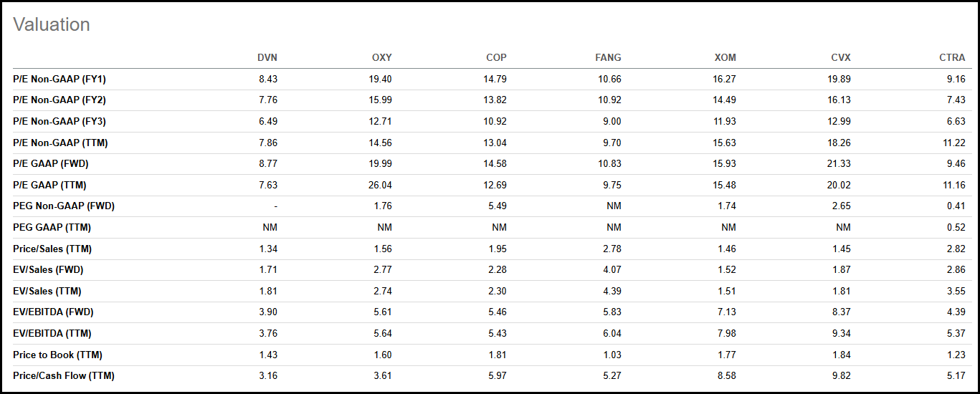Open the PEG Non-GAAP (FWD) row label
Screen dimensions: 980x394
click(64, 206)
